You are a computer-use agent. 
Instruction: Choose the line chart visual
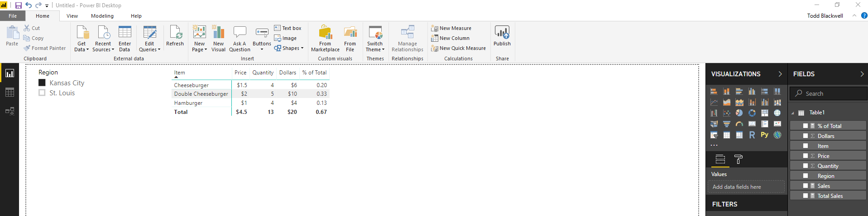(x=714, y=102)
